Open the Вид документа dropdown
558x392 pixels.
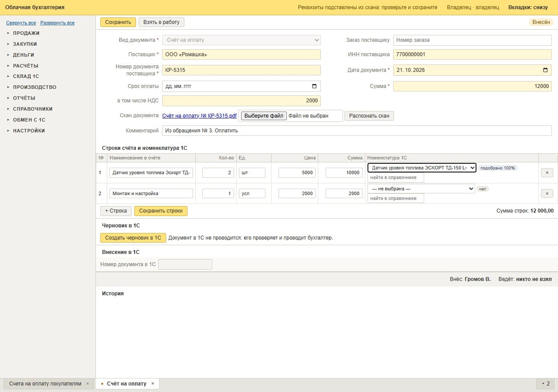click(242, 40)
